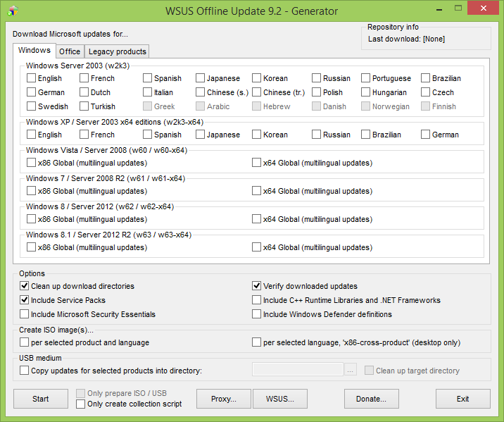504x422 pixels.
Task: Enable ISO per selected product and language
Action: (25, 342)
